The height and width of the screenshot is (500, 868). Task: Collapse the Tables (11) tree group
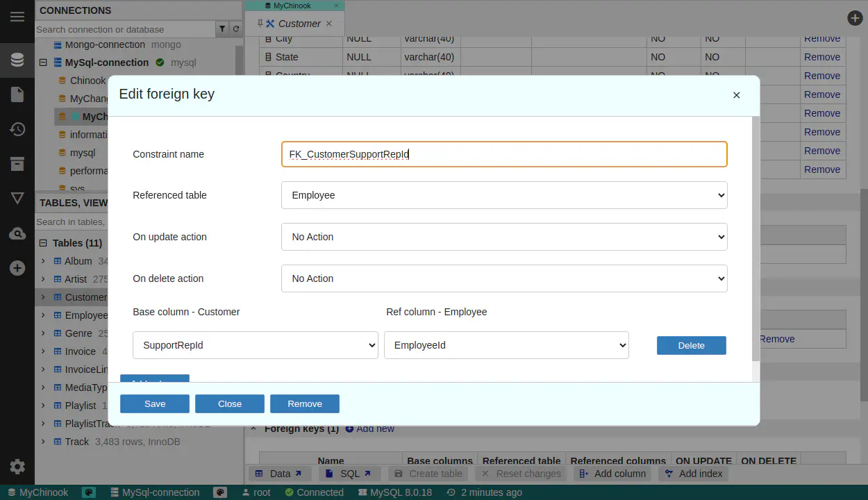click(43, 243)
